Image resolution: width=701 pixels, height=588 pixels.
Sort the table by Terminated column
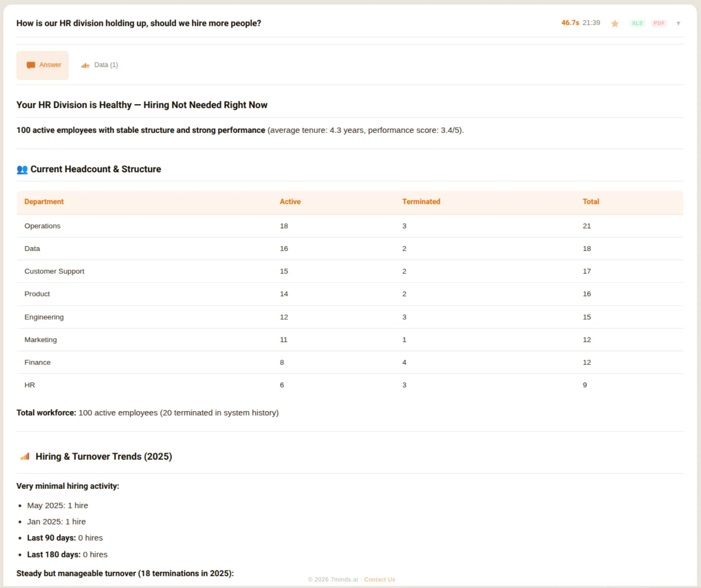(421, 201)
